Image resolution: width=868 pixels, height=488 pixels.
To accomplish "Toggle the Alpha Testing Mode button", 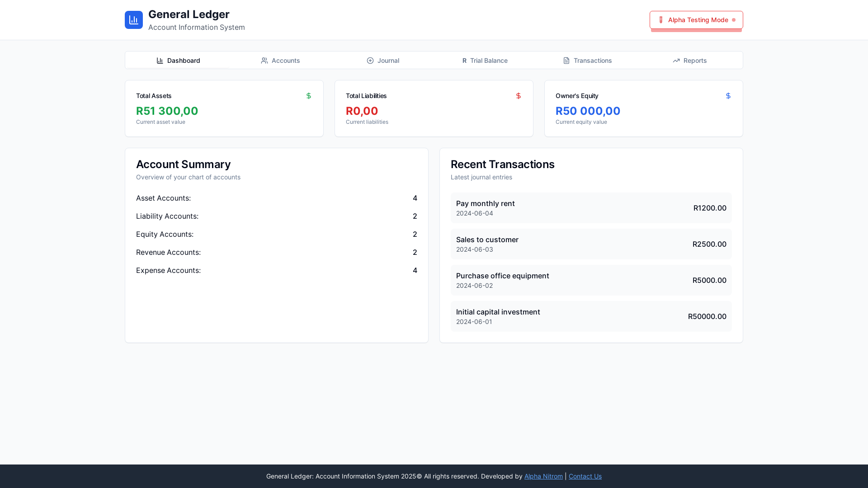I will click(696, 20).
